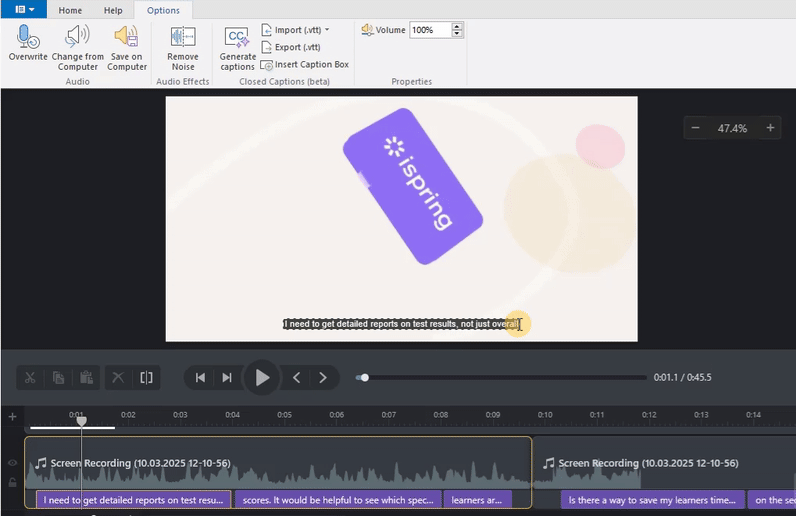
Task: Switch to the Home tab
Action: 70,10
